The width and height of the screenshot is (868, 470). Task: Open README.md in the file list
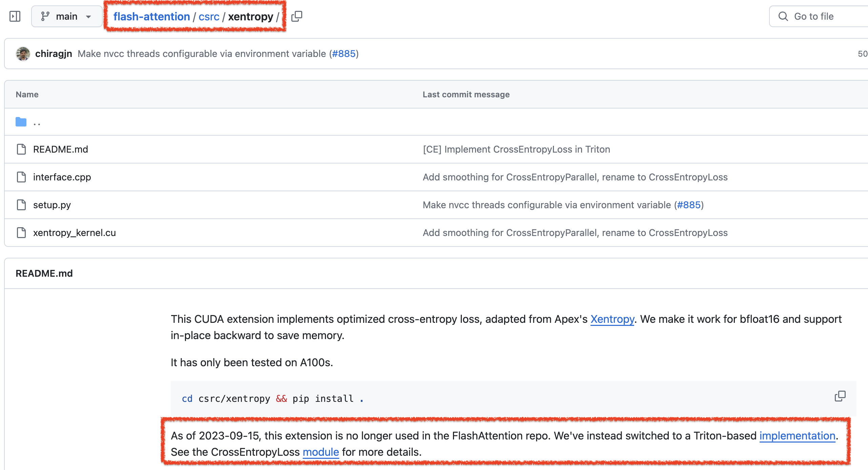point(61,149)
